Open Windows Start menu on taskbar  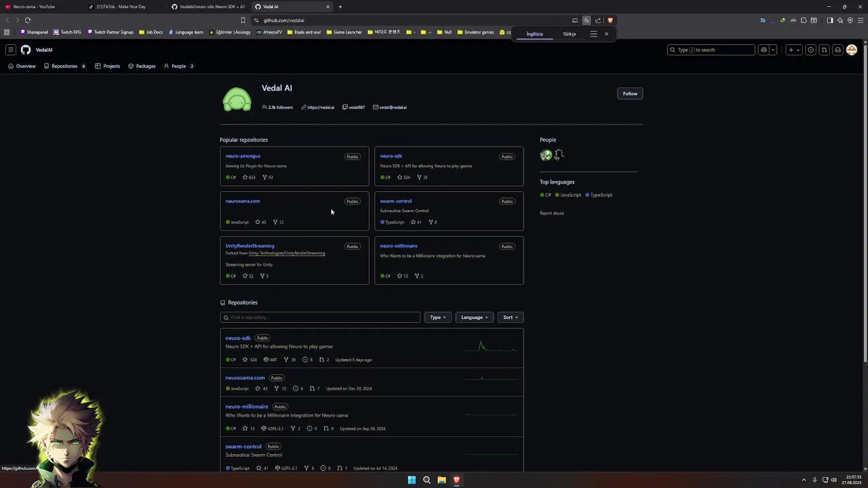pos(412,480)
